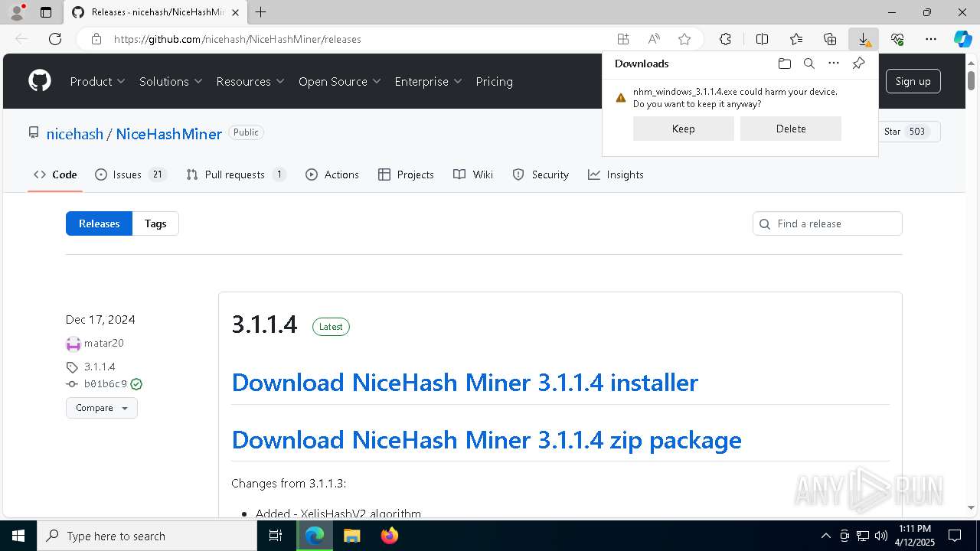The width and height of the screenshot is (980, 551).
Task: Click the GitHub logo icon
Action: point(40,81)
